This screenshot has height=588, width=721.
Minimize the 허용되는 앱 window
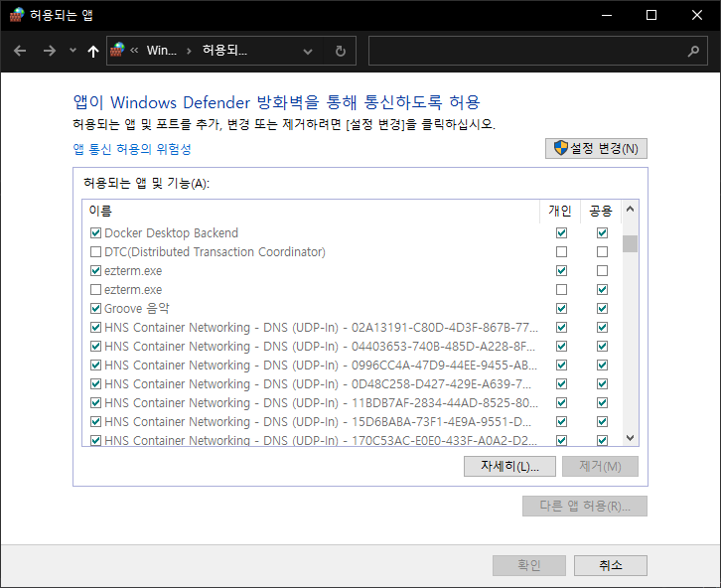[x=607, y=15]
